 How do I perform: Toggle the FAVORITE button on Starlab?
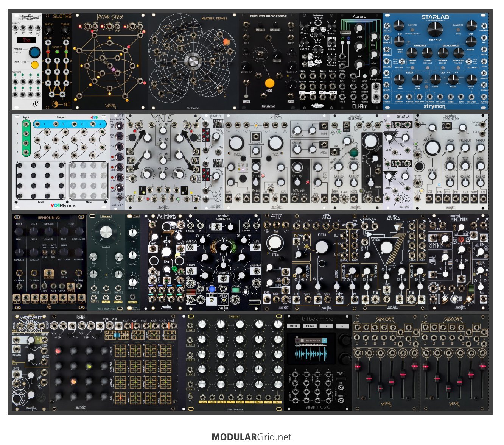tap(458, 29)
